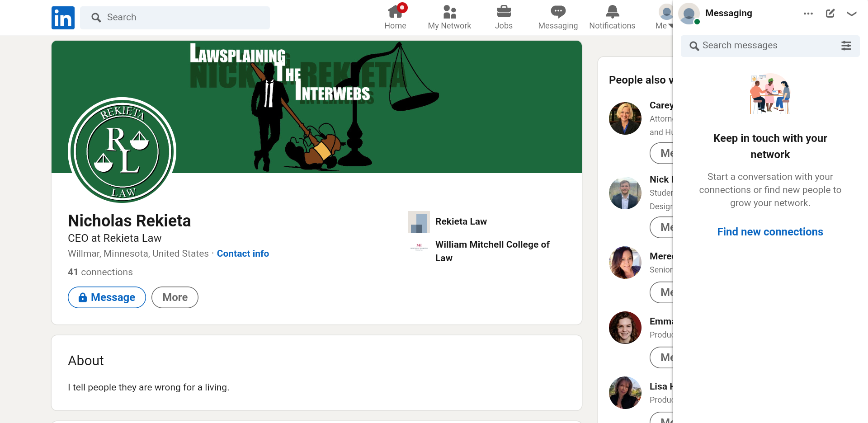
Task: Collapse the Messaging panel with chevron
Action: [x=852, y=14]
